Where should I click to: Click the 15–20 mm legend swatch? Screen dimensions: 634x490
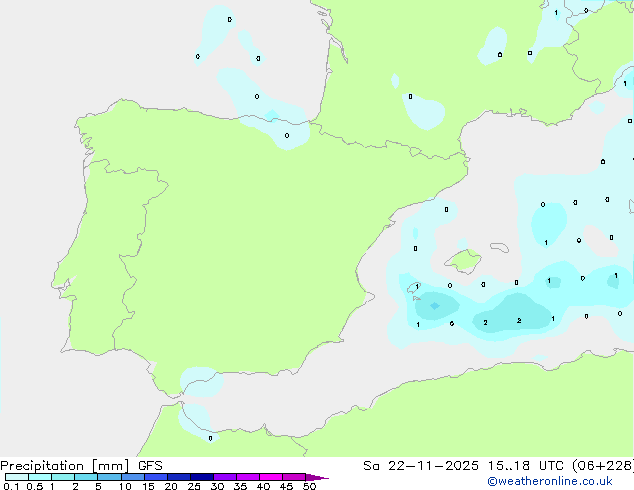[x=156, y=477]
